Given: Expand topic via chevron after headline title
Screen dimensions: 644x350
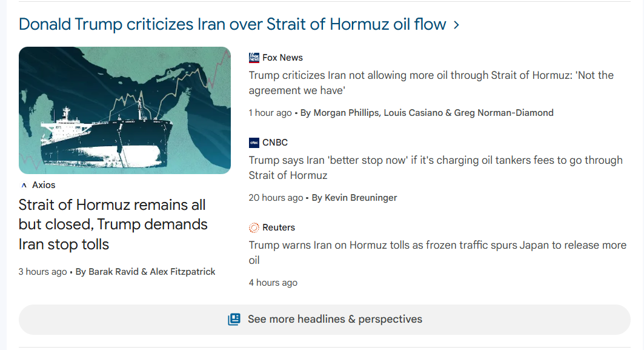Looking at the screenshot, I should click(x=456, y=25).
